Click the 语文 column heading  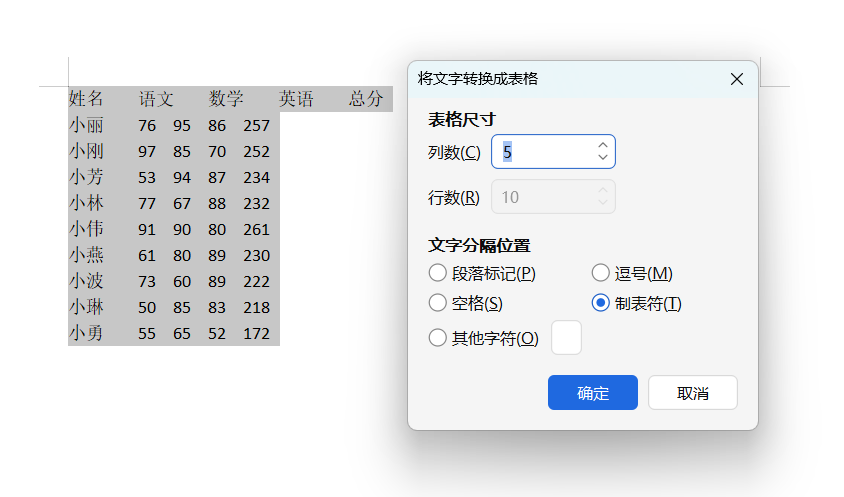pos(156,99)
